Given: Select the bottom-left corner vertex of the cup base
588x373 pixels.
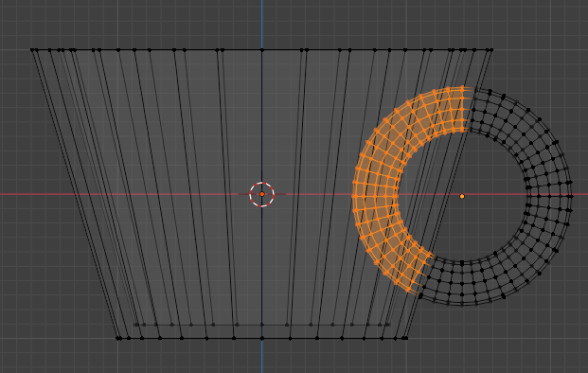Looking at the screenshot, I should (x=117, y=338).
